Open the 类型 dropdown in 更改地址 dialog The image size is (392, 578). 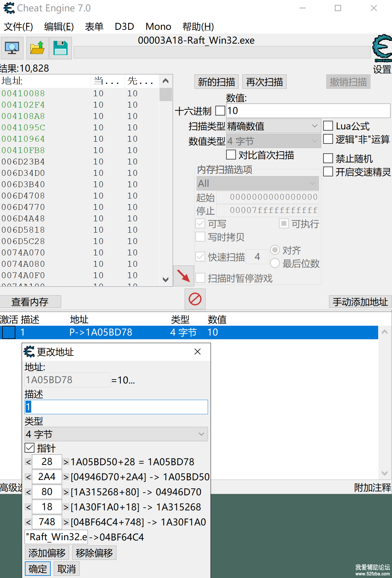[116, 434]
